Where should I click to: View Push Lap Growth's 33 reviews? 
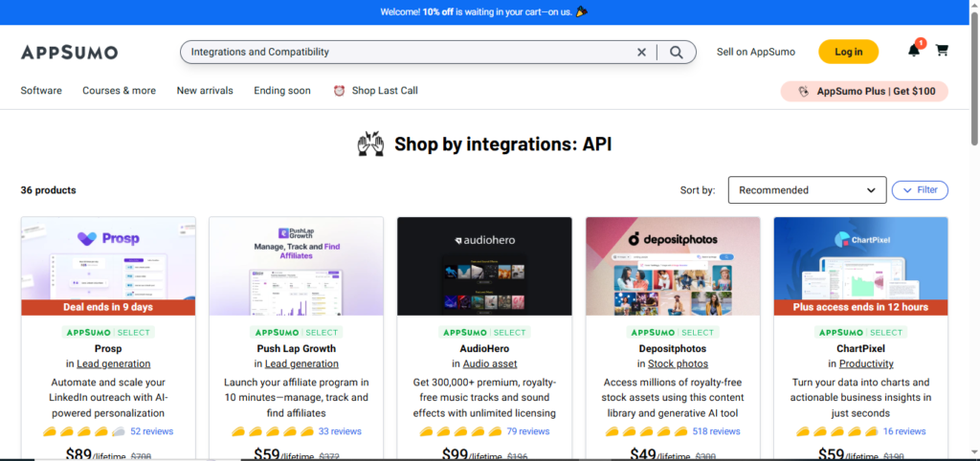point(340,431)
